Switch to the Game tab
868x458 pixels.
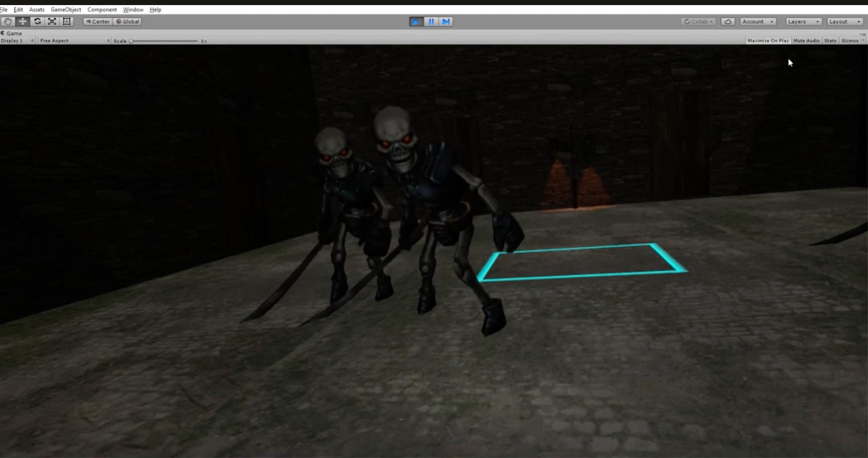tap(12, 33)
